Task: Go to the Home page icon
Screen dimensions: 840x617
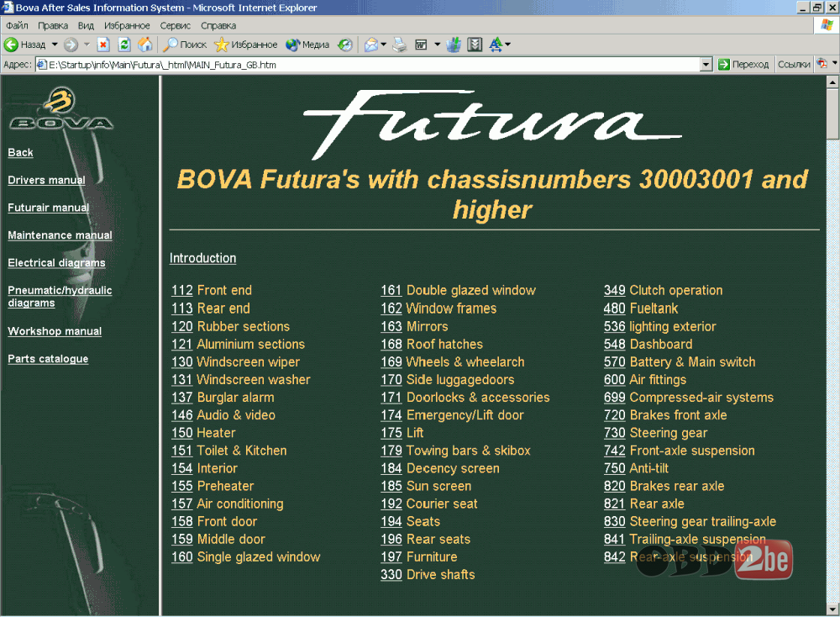Action: tap(145, 45)
